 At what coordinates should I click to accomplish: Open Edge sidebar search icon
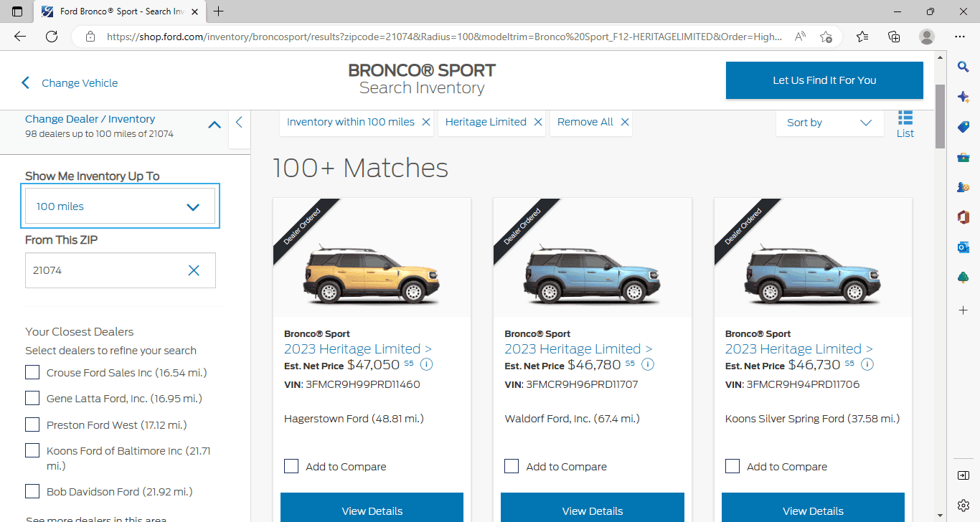click(x=963, y=67)
